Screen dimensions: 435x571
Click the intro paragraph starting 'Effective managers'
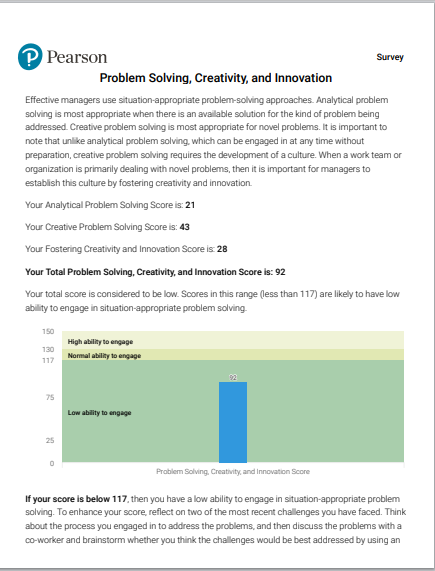click(213, 141)
